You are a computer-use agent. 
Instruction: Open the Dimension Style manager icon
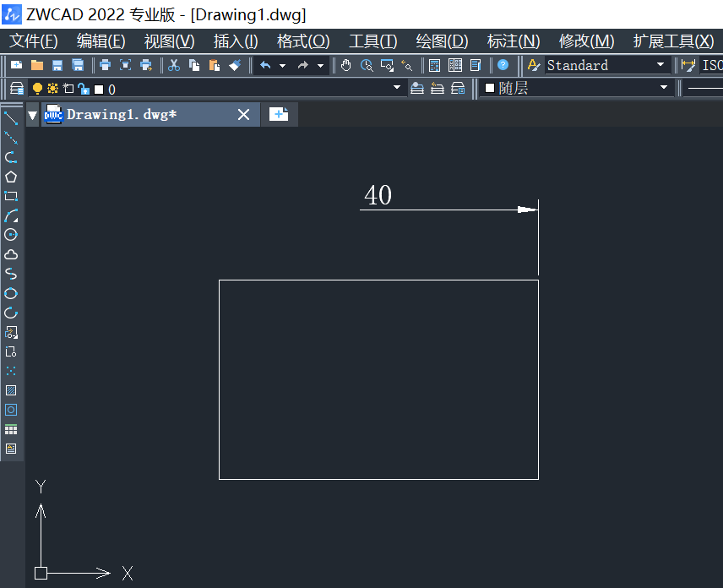(688, 66)
